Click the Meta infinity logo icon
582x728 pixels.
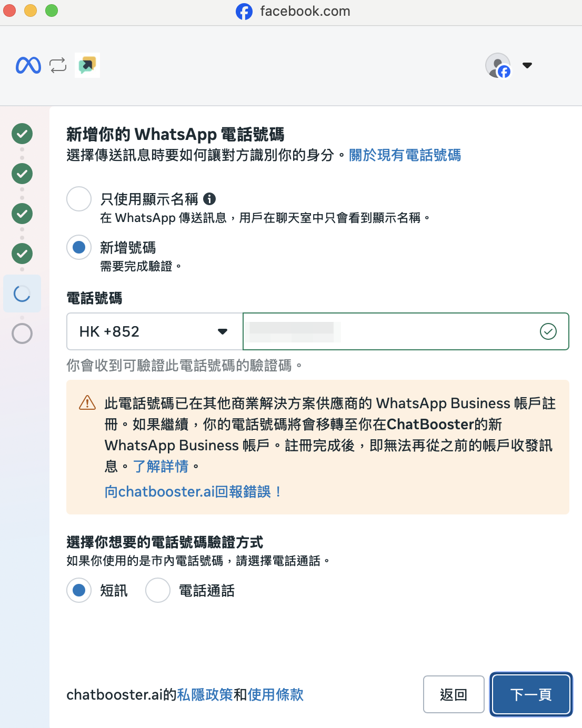[x=28, y=65]
